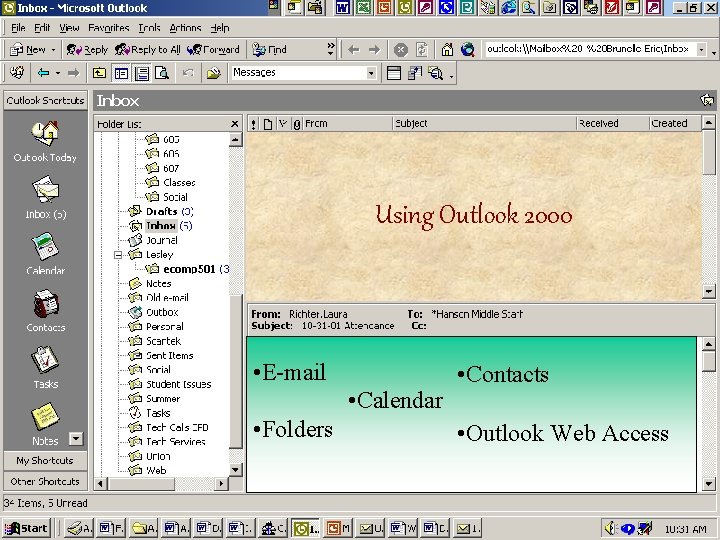
Task: Open the Tools menu
Action: (x=149, y=28)
